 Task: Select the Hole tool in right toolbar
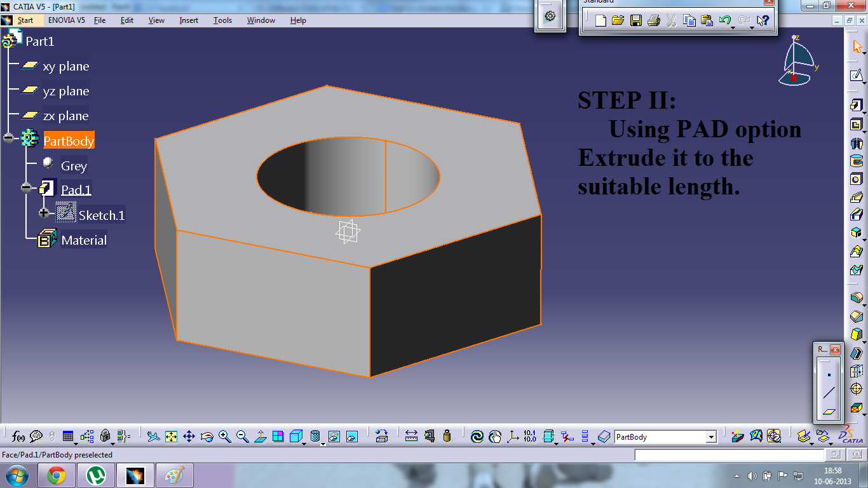click(x=856, y=179)
